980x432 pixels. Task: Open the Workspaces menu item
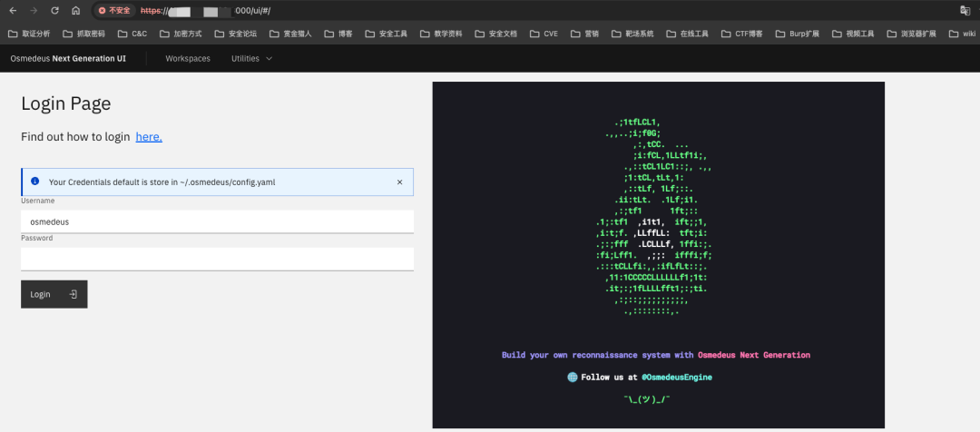coord(188,58)
